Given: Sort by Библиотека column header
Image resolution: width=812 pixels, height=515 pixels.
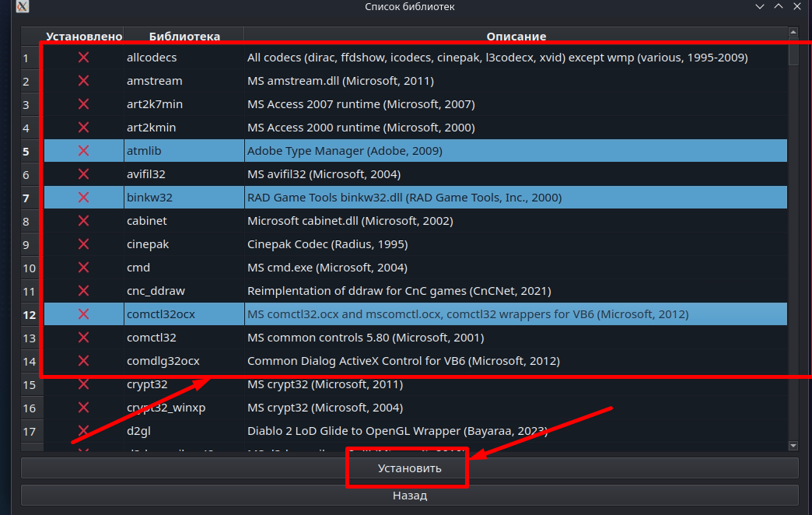Looking at the screenshot, I should pyautogui.click(x=184, y=37).
